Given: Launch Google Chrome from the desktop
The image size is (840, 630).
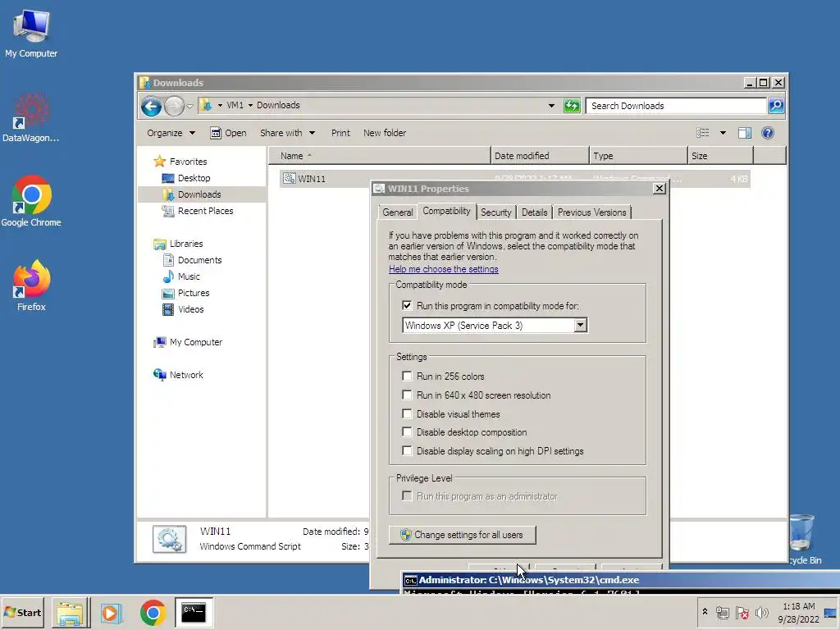Looking at the screenshot, I should (x=31, y=202).
